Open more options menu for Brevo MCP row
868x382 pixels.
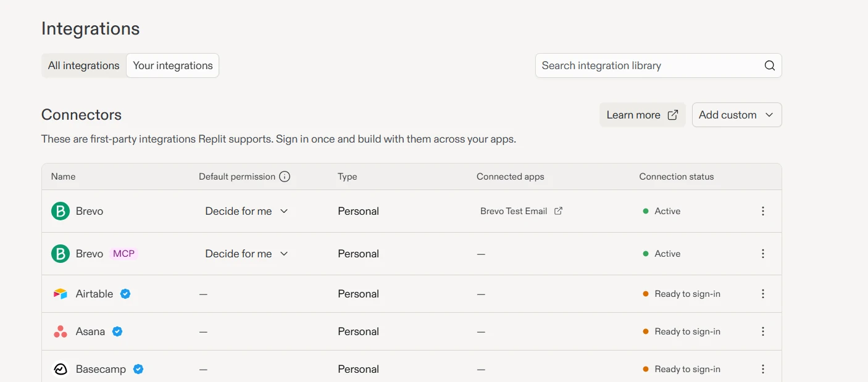763,254
